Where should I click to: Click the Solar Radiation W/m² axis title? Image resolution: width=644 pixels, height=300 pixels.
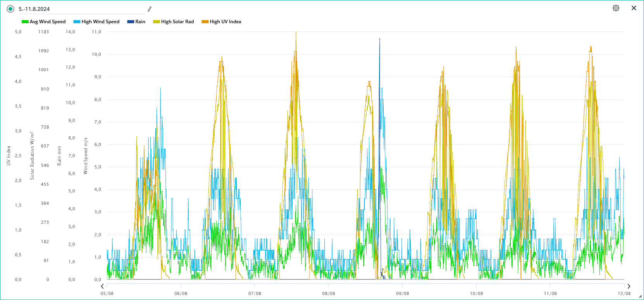(32, 156)
